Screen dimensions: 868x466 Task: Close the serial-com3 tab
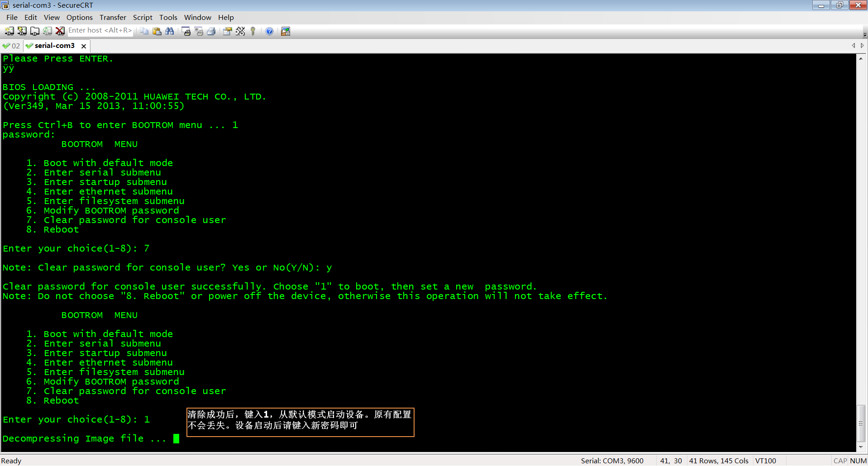point(84,46)
